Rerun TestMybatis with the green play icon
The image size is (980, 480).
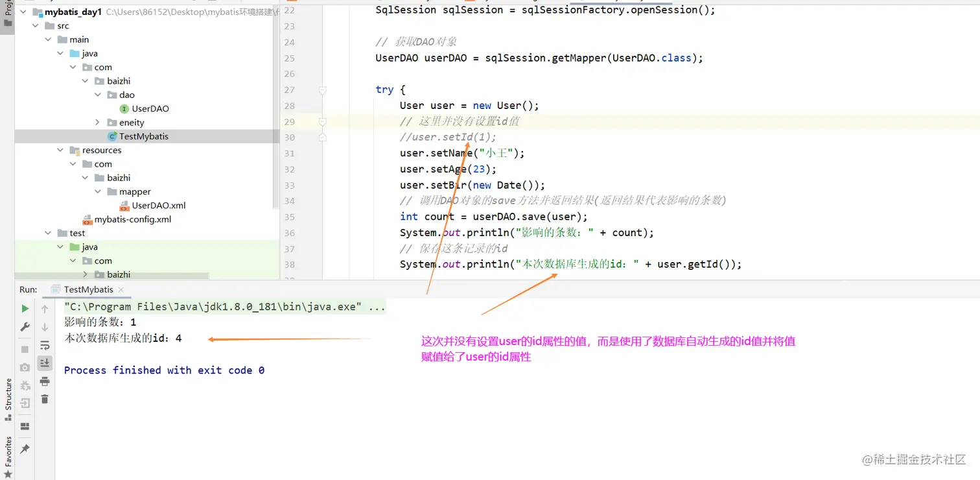pyautogui.click(x=25, y=309)
